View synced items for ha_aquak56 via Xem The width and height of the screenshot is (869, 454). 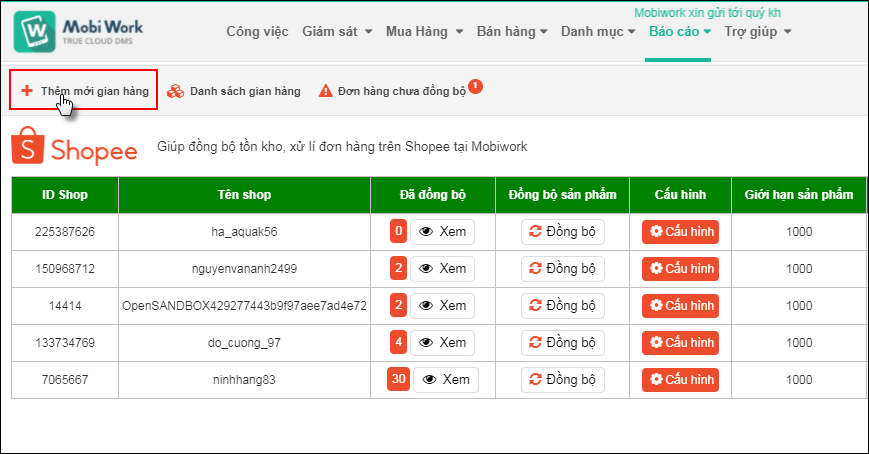pyautogui.click(x=442, y=232)
